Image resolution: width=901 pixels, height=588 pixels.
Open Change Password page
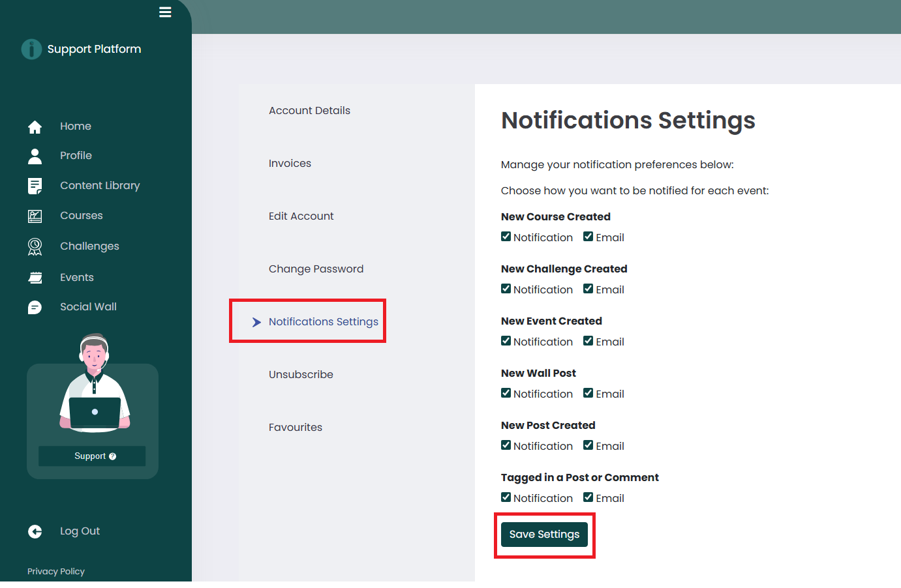316,269
